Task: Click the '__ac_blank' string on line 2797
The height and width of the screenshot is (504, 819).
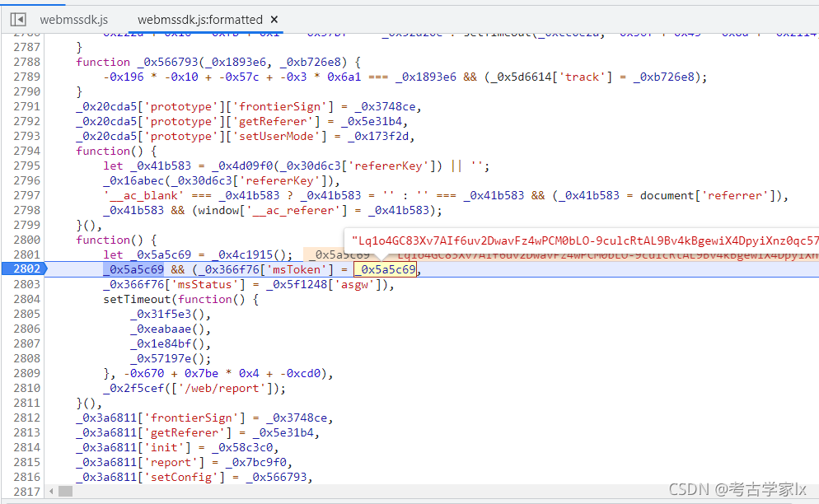Action: coord(143,196)
